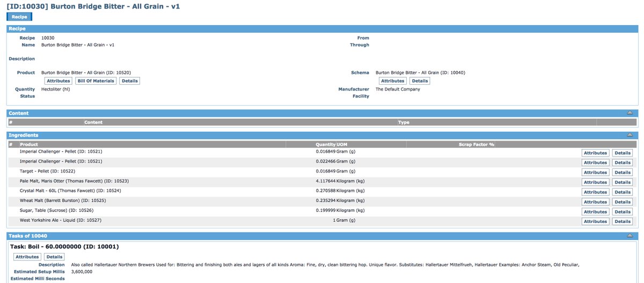Open Attributes for Wheat Malt (Barrett Burston)
Image resolution: width=644 pixels, height=283 pixels.
(596, 202)
